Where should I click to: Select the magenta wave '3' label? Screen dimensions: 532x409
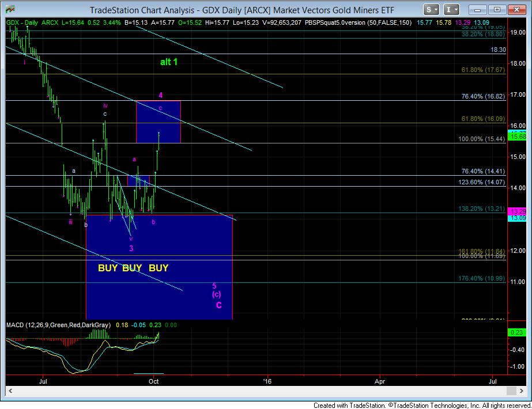(x=131, y=248)
